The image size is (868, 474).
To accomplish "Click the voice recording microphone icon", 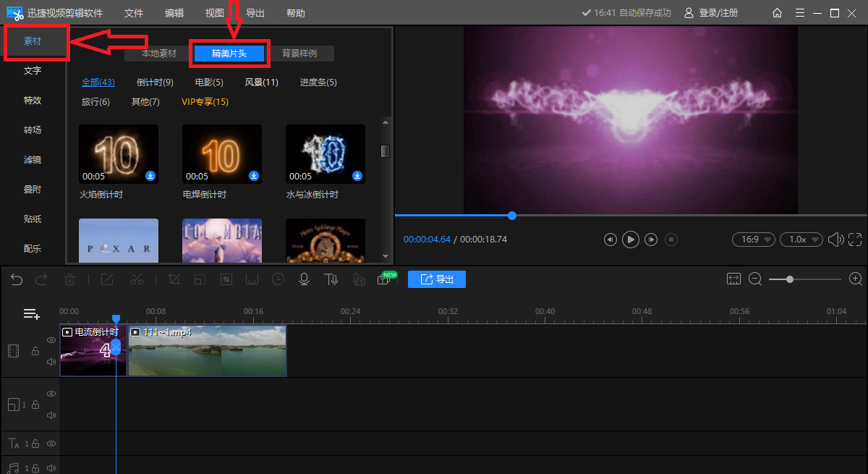I will point(305,279).
